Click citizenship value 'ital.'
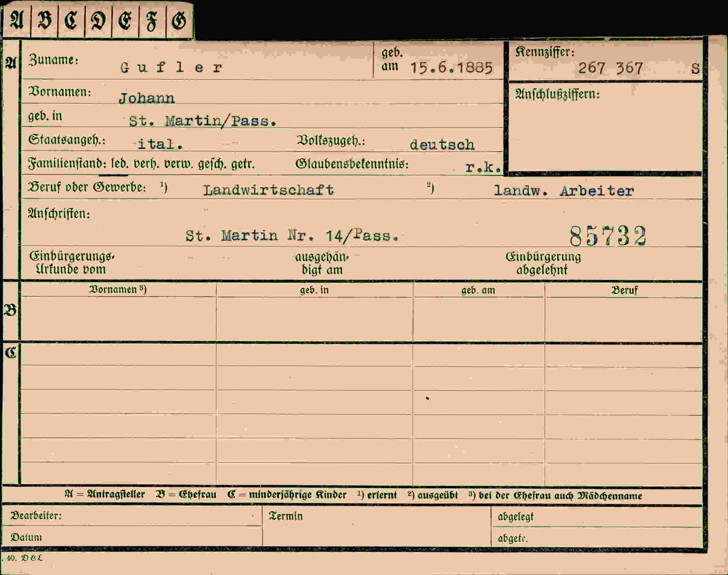 160,144
